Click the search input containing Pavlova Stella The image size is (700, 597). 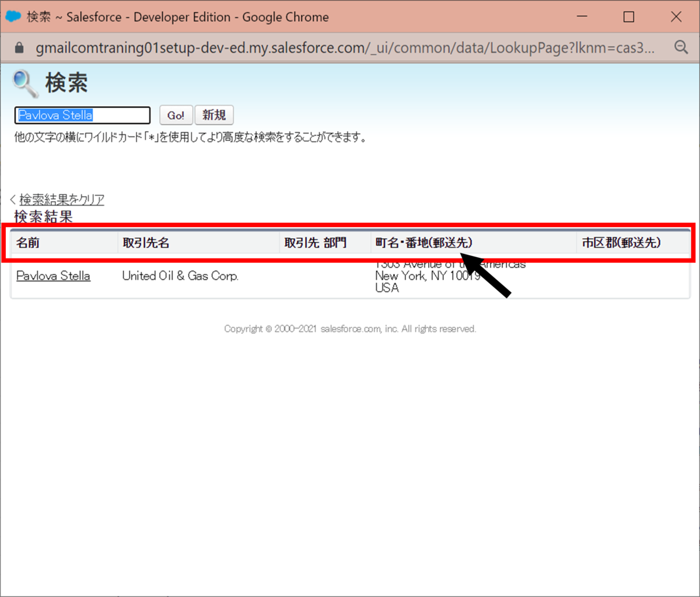click(x=82, y=115)
